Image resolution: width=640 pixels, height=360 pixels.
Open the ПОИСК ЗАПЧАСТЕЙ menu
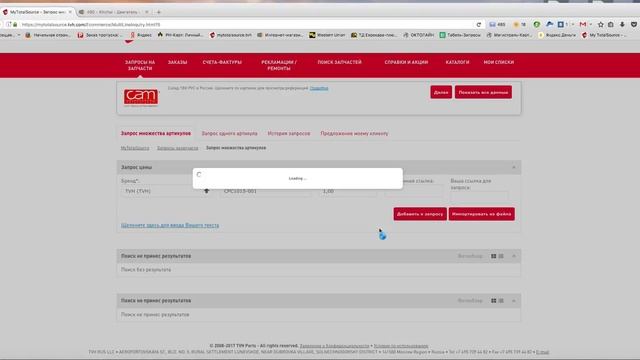340,62
